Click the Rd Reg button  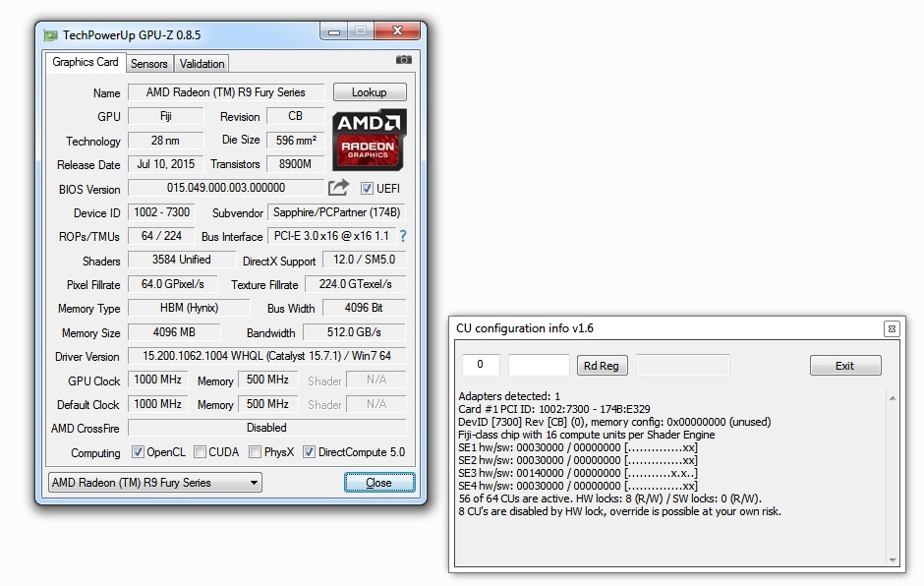602,366
